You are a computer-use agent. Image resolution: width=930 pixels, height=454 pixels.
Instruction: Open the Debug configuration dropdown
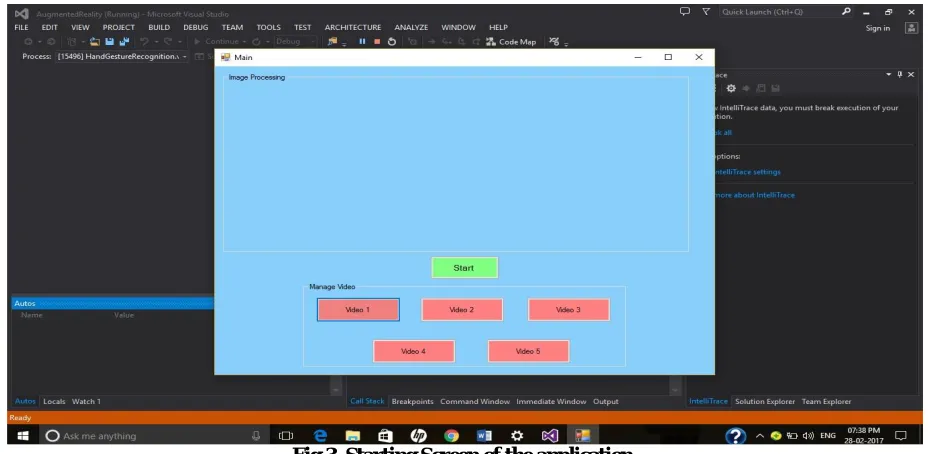[x=295, y=42]
